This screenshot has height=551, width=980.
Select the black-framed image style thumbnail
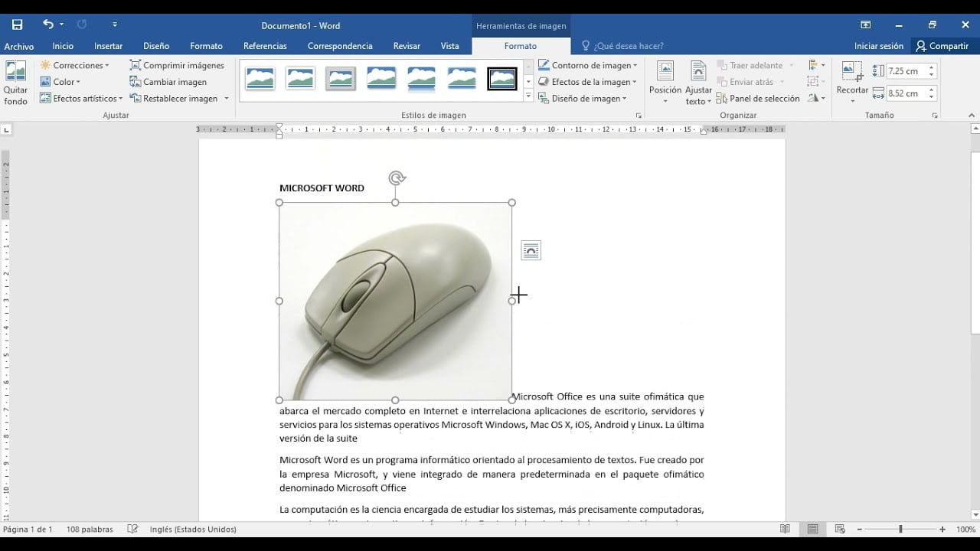tap(502, 78)
